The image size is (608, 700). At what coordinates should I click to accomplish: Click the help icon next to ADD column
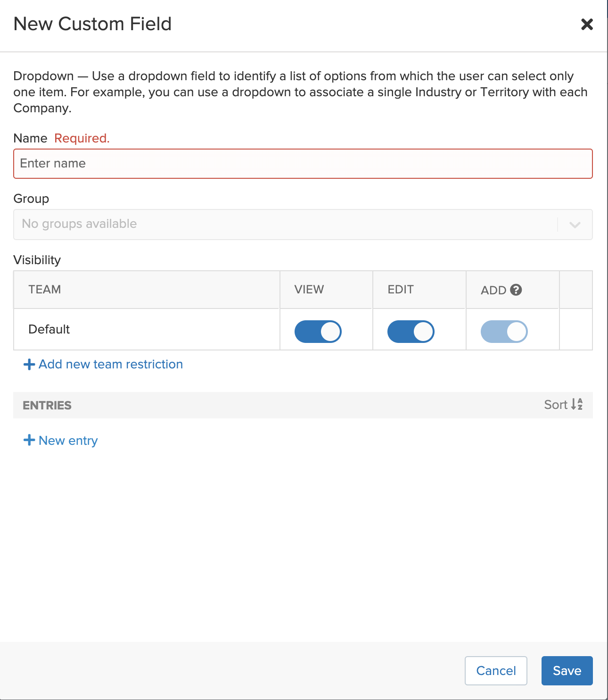(x=517, y=290)
